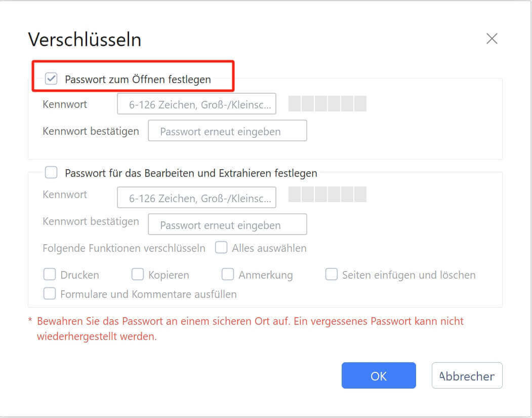Enable "Passwort für das Bearbeiten und Extrahieren festlegen"
The height and width of the screenshot is (418, 532).
pos(51,173)
